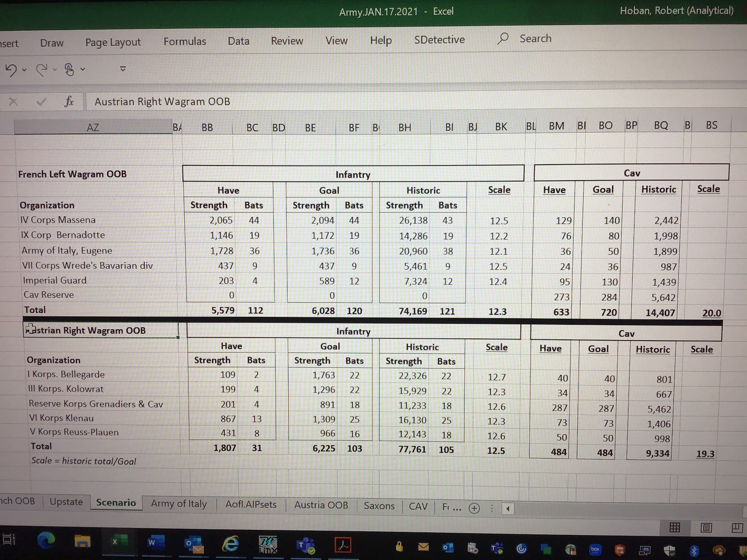Screen dimensions: 747x560
Task: Select column header BQ
Action: [x=661, y=126]
